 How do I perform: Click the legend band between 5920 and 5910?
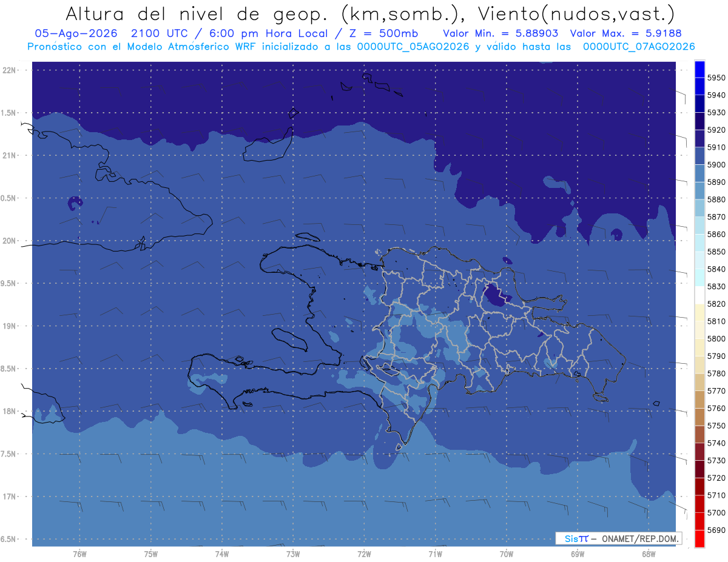tap(699, 138)
